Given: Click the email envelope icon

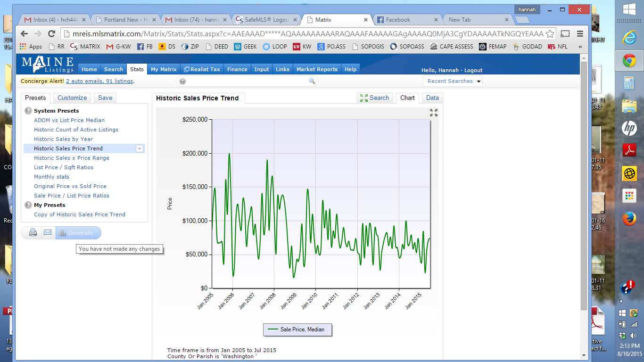Looking at the screenshot, I should click(48, 233).
